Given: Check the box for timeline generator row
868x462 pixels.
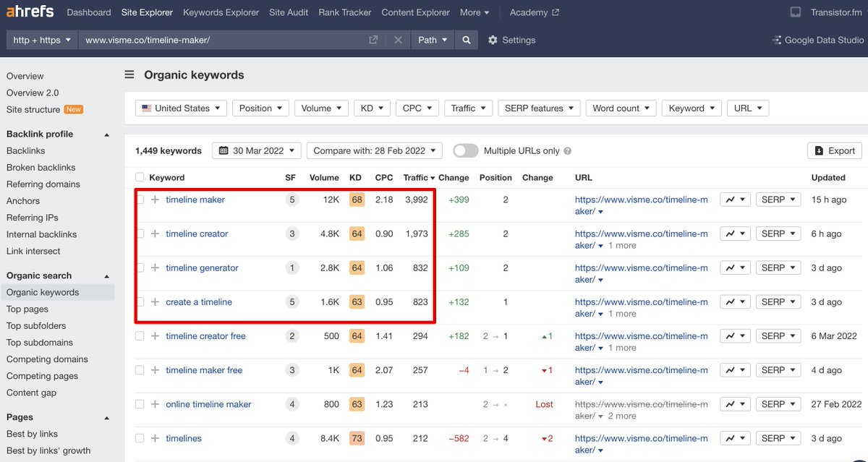Looking at the screenshot, I should [140, 268].
